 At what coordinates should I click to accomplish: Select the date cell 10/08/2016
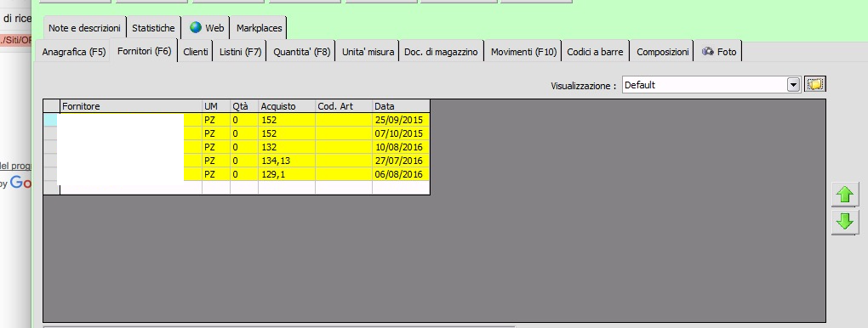(x=401, y=147)
